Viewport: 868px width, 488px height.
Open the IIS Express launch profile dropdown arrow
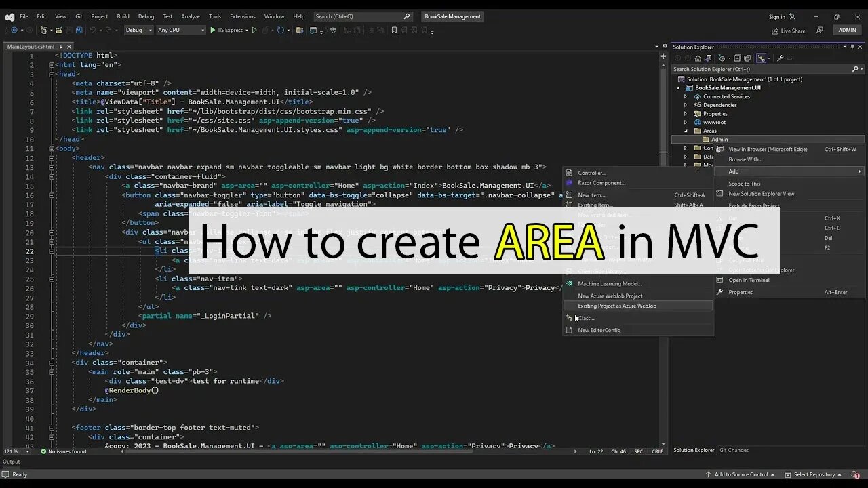pos(246,30)
